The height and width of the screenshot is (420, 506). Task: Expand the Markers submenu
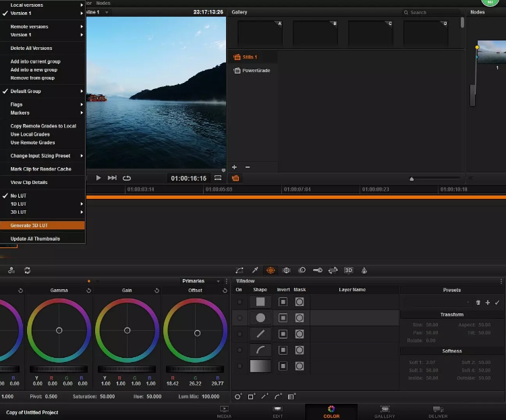(43, 113)
